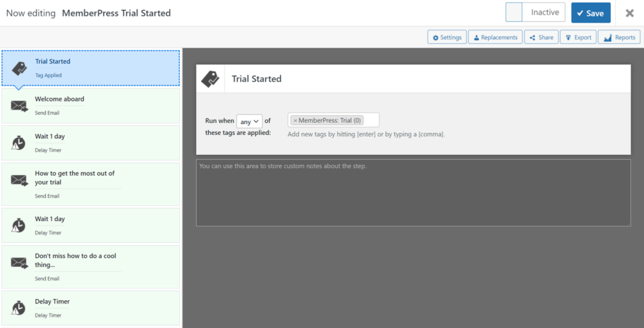Screen dimensions: 644x328
Task: Select How to get the most out of your trial step
Action: click(x=91, y=184)
